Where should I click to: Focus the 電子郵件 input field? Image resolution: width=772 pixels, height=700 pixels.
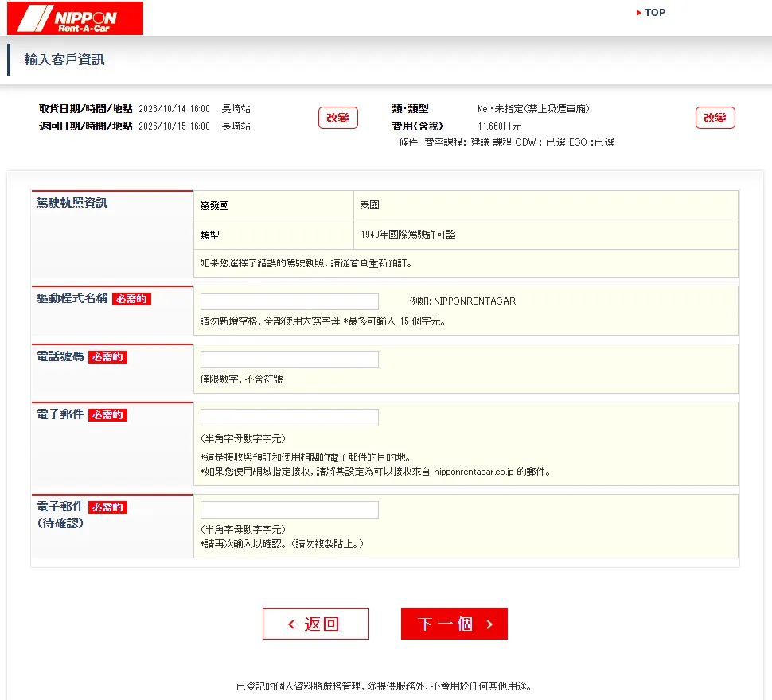click(x=290, y=418)
